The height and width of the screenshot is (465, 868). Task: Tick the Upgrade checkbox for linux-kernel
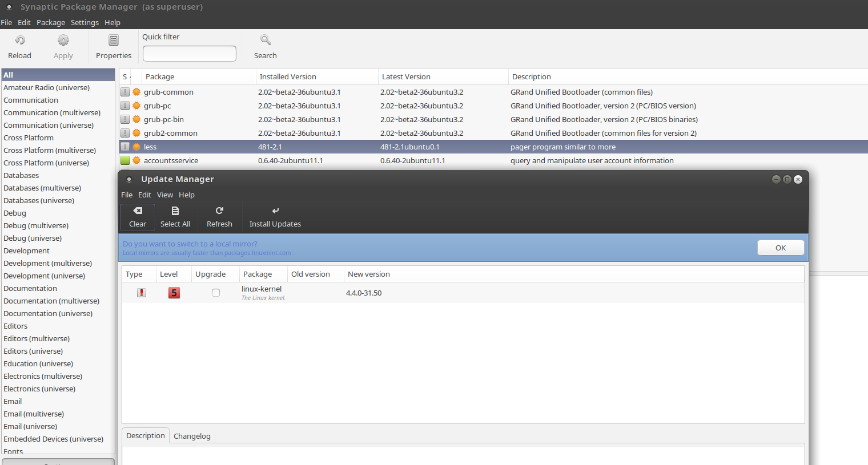click(x=216, y=293)
